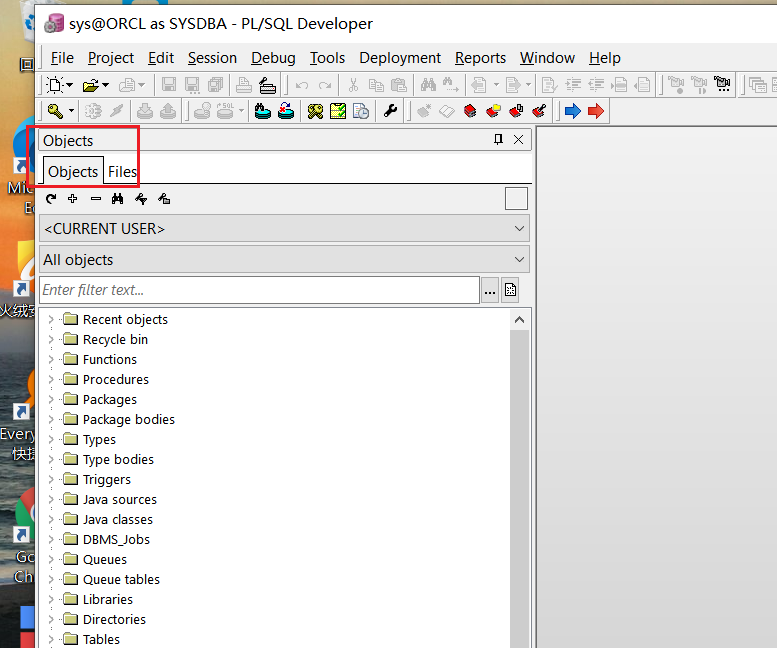Click the Save all stacked disks icon
777x648 pixels.
pos(215,85)
